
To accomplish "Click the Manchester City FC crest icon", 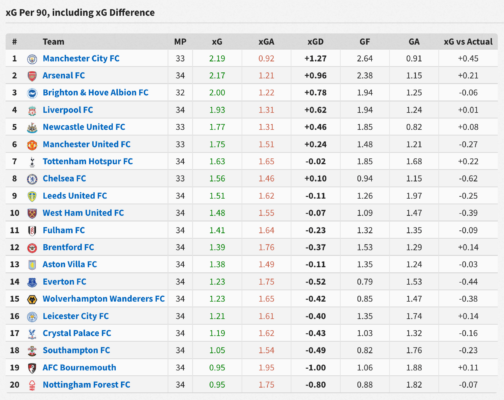I will pos(32,59).
